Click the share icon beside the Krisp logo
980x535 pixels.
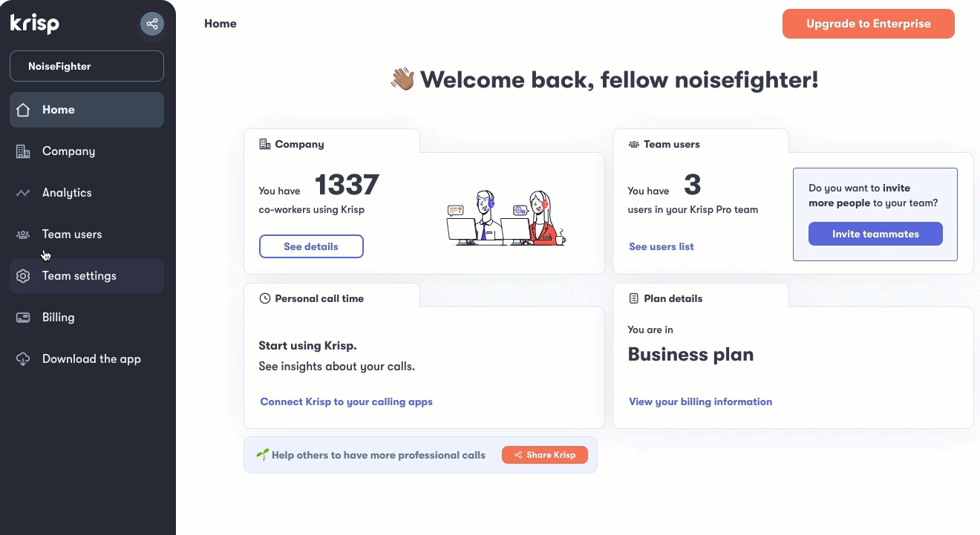click(152, 23)
